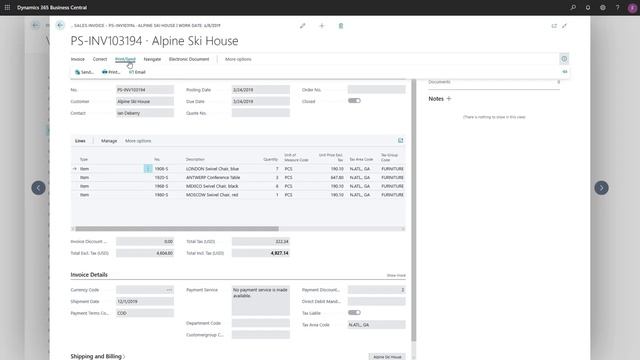Open the Print/Send menu
640x360 pixels.
[x=125, y=59]
